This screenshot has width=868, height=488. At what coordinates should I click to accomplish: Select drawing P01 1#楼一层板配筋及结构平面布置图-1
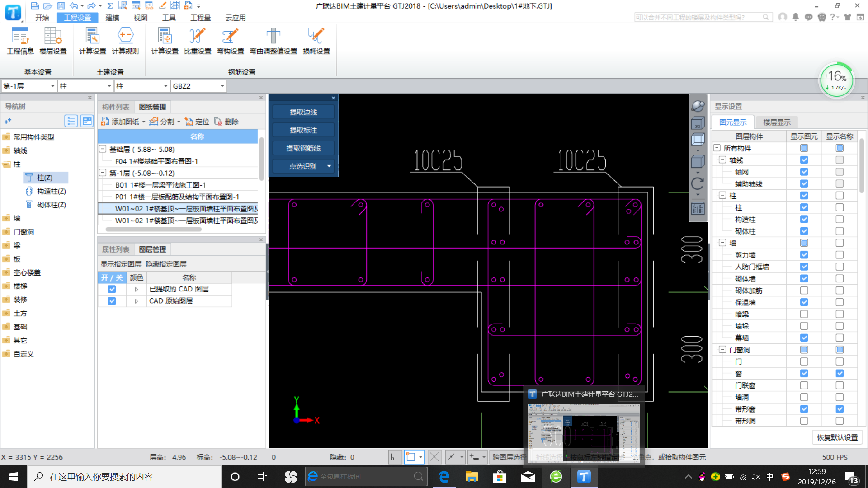(178, 197)
